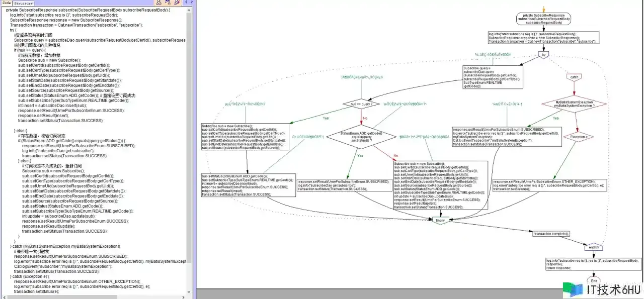The width and height of the screenshot is (644, 299).
Task: Click the leftmost of the three toolbar icons above the code
Action: [159, 3]
